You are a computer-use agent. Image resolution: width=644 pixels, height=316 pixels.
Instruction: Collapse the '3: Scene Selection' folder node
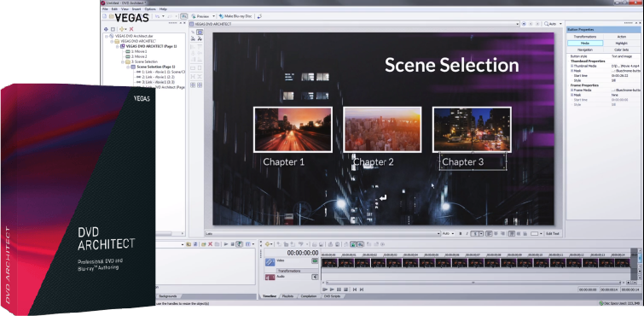tap(122, 61)
